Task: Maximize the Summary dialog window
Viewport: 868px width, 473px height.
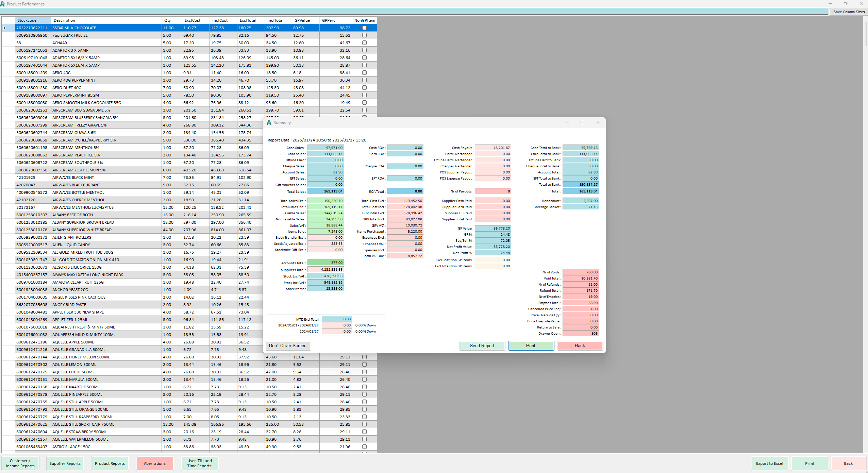Action: coord(582,122)
